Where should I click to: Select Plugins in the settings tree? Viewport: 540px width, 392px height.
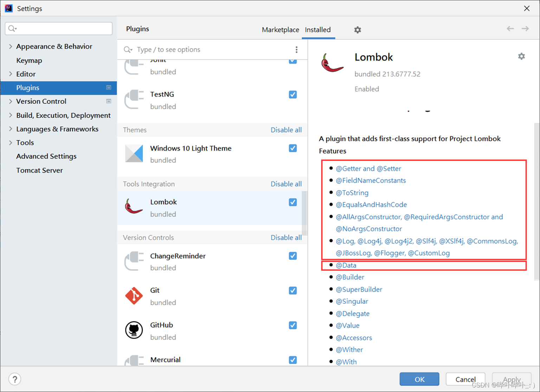(59, 88)
